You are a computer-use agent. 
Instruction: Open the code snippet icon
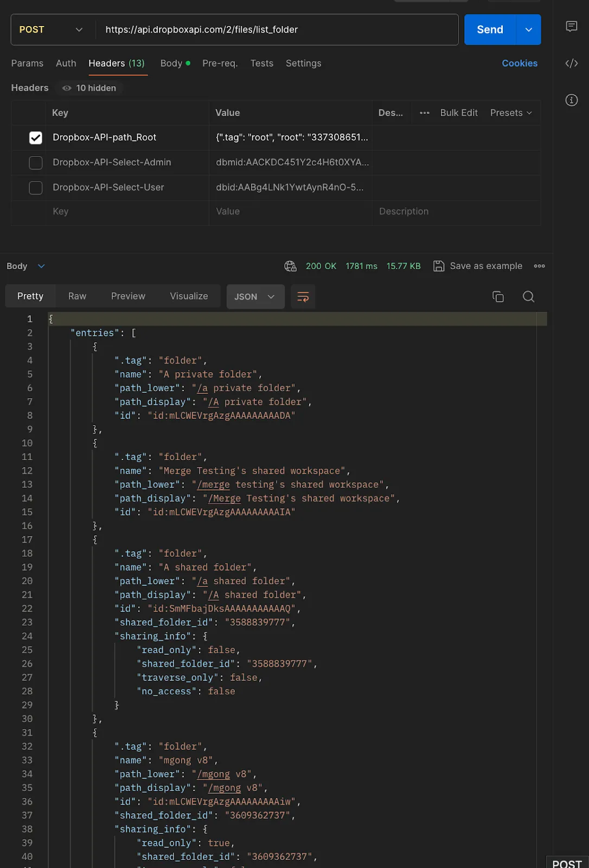coord(571,63)
